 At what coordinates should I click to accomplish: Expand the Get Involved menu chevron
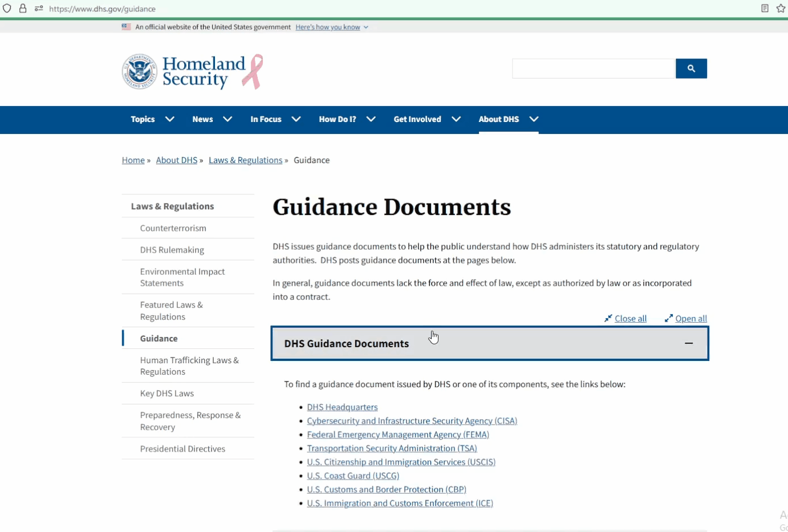coord(456,119)
